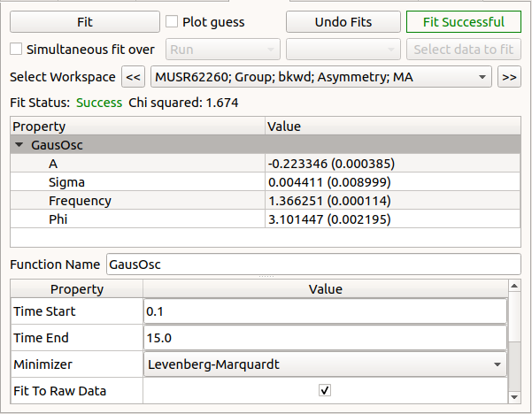Click the Function Name input field
This screenshot has width=532, height=414.
pos(313,264)
